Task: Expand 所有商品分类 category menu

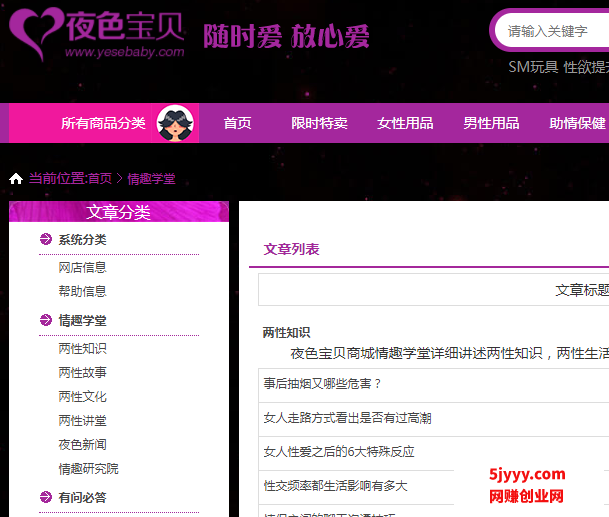Action: click(103, 124)
